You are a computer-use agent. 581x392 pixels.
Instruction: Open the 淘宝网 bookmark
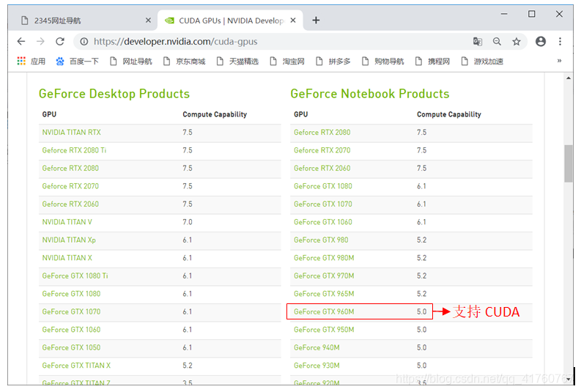tap(287, 61)
